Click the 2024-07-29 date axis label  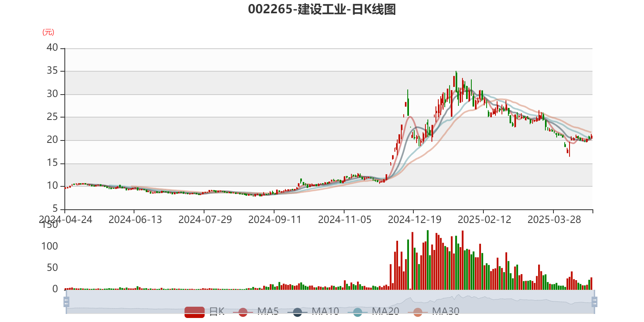205,220
